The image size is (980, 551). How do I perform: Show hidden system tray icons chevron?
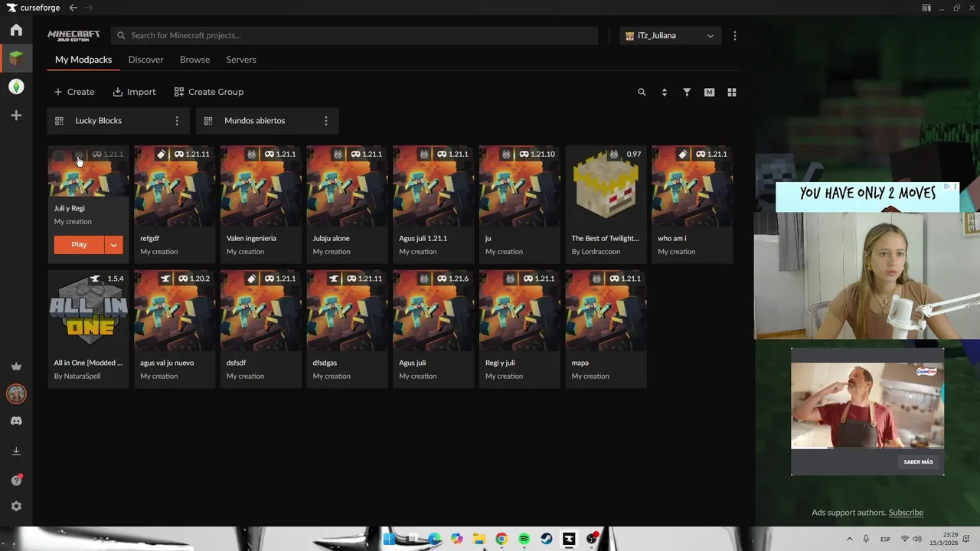point(849,539)
